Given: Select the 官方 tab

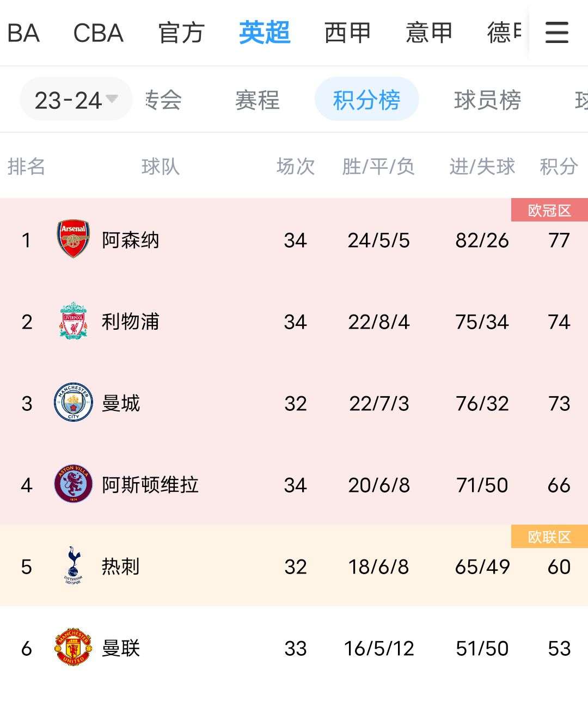Looking at the screenshot, I should click(x=181, y=33).
